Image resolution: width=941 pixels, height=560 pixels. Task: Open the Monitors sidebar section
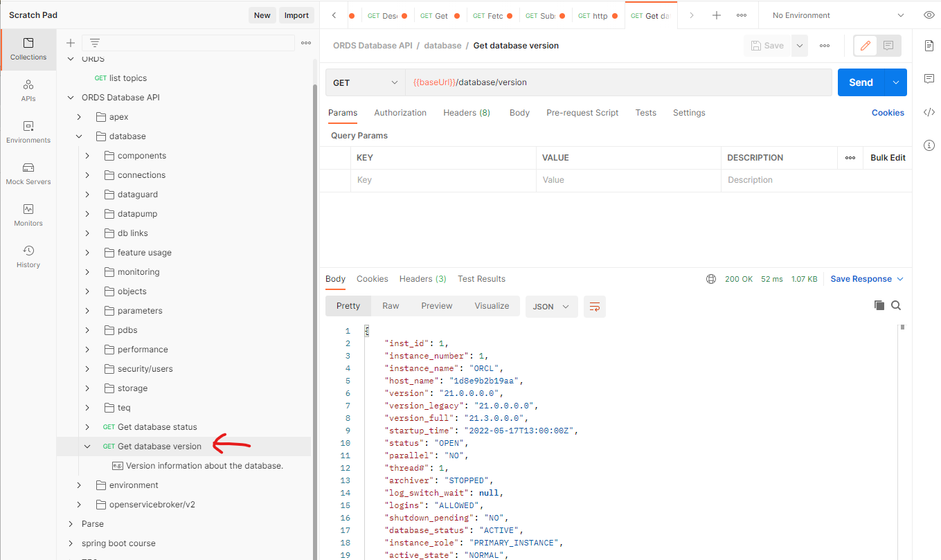point(28,215)
